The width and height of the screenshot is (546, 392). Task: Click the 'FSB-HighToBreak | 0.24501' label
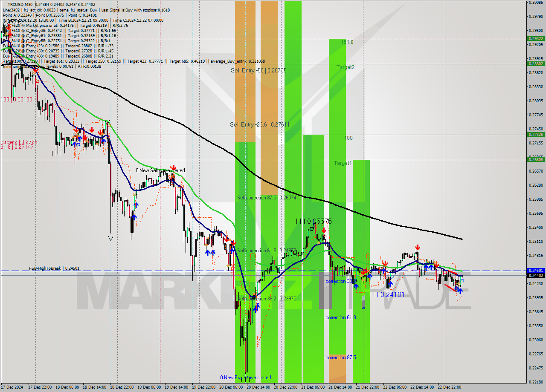click(x=54, y=268)
